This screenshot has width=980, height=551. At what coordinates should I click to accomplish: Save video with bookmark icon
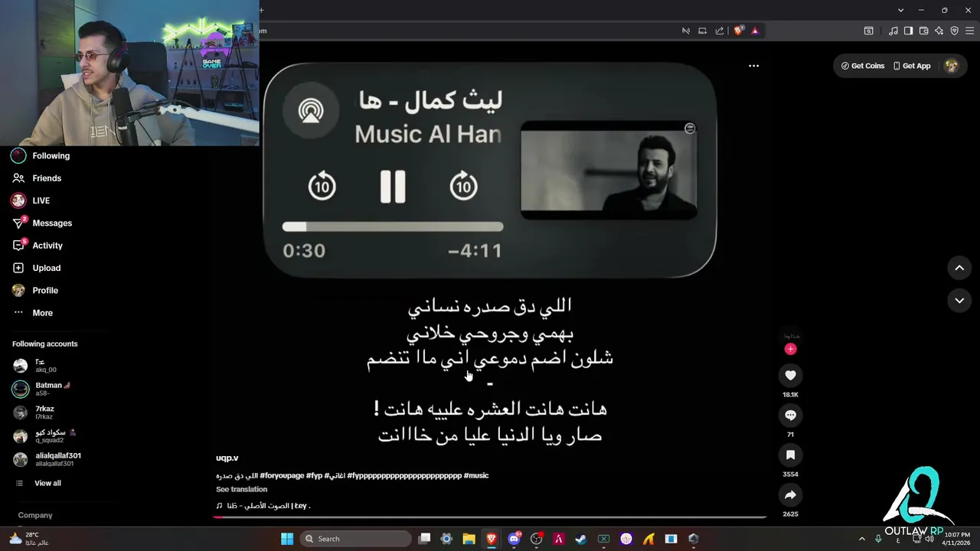pyautogui.click(x=790, y=455)
